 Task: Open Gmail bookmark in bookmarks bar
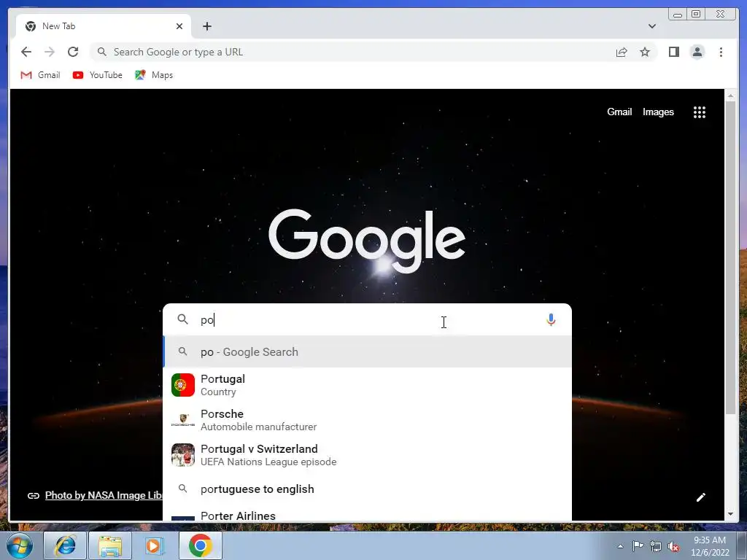click(41, 75)
